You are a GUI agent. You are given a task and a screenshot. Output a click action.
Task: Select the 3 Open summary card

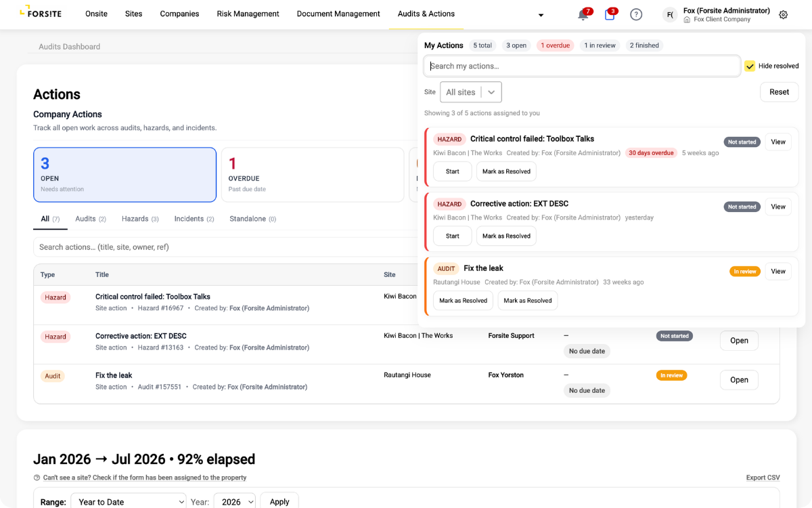pyautogui.click(x=125, y=175)
